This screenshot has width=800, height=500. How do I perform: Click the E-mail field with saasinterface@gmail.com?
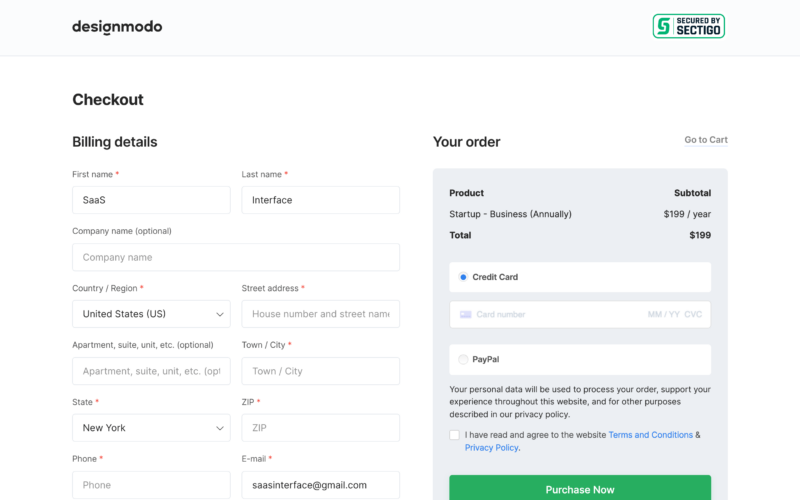(320, 485)
